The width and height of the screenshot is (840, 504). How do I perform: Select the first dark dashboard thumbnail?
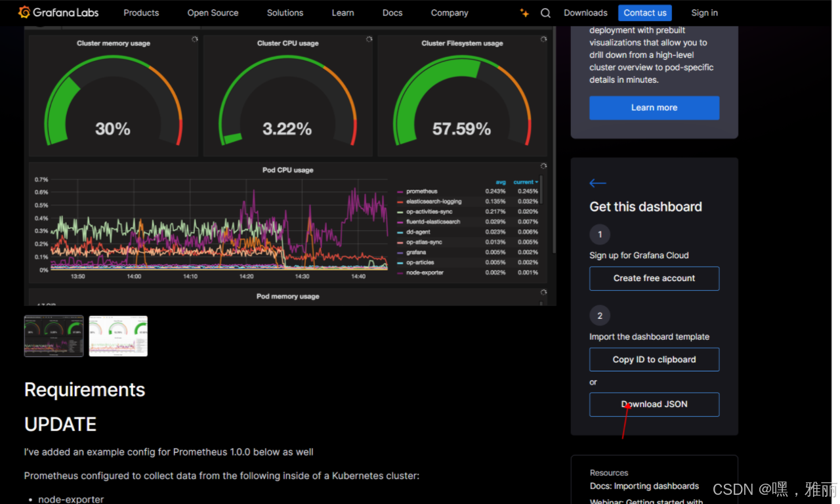(x=54, y=336)
